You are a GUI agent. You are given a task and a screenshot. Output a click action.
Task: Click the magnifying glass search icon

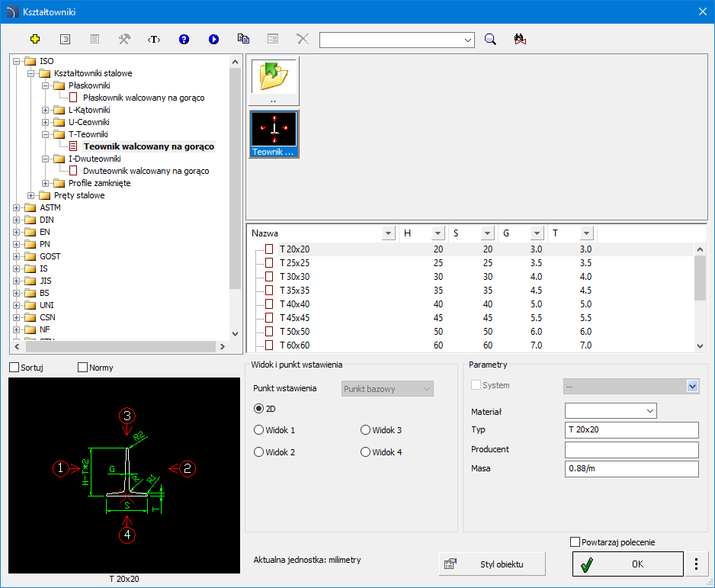click(491, 39)
